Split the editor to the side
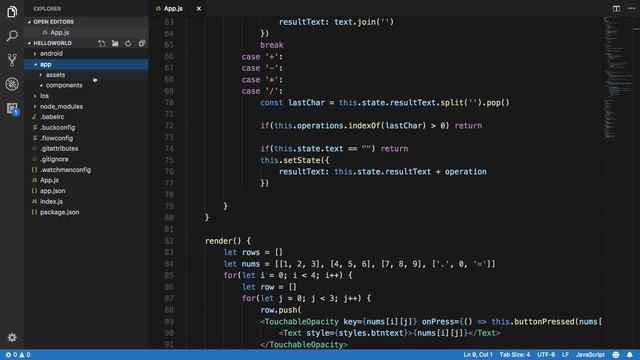The width and height of the screenshot is (640, 360). tap(616, 8)
